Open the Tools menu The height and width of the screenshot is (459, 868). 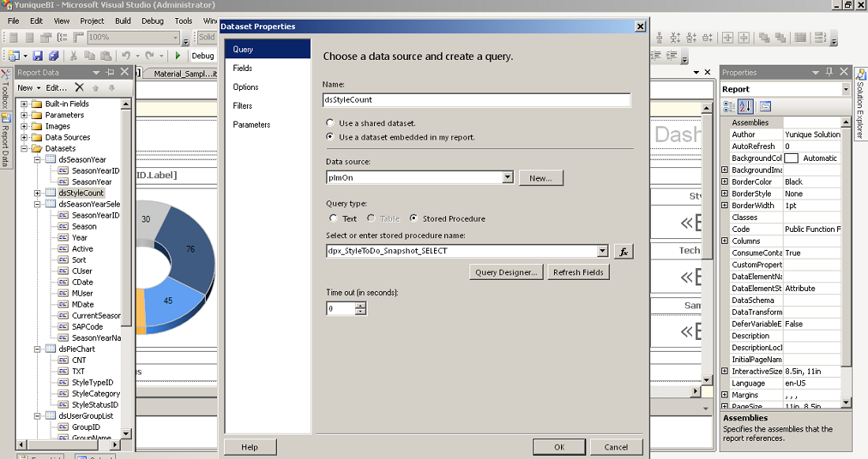pyautogui.click(x=183, y=21)
